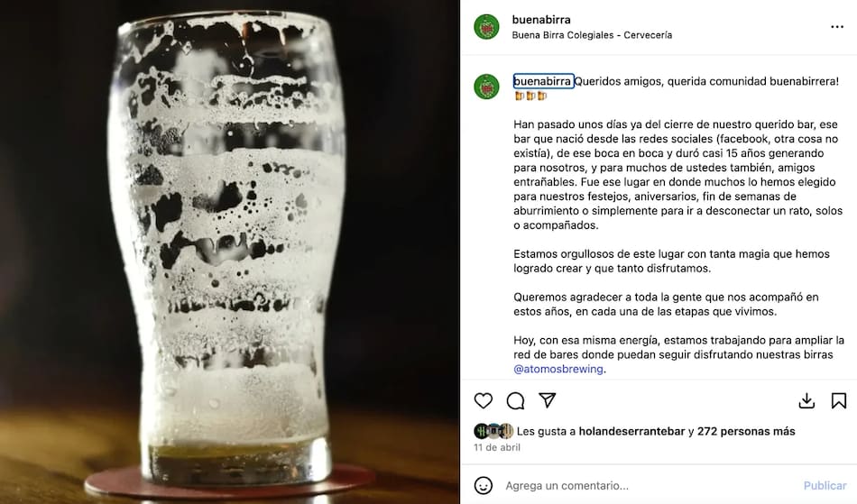Viewport: 857px width, 504px height.
Task: Share the post with the paper plane icon
Action: [x=547, y=400]
